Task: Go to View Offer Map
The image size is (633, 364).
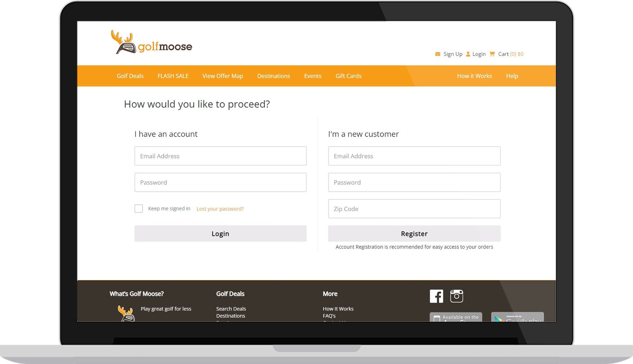Action: pyautogui.click(x=222, y=76)
